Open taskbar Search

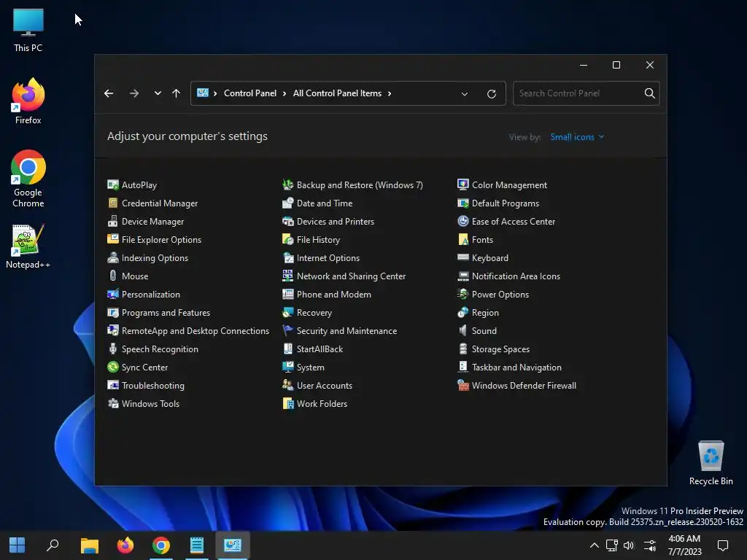coord(53,545)
